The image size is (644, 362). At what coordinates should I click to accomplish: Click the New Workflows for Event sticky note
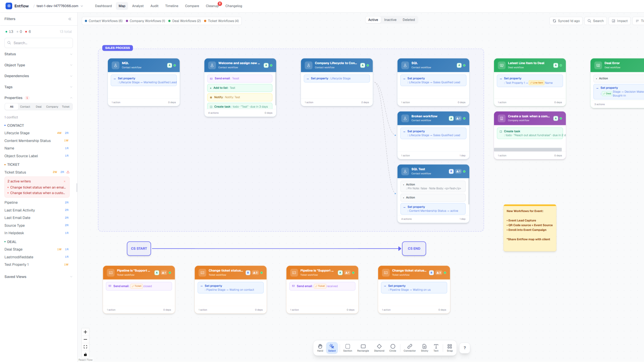pyautogui.click(x=530, y=228)
